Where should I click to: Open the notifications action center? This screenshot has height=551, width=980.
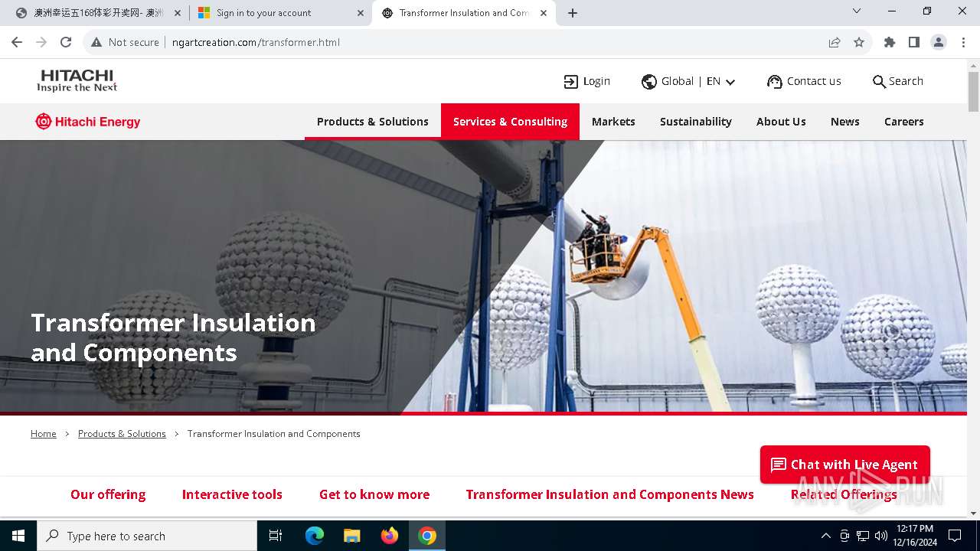point(955,536)
